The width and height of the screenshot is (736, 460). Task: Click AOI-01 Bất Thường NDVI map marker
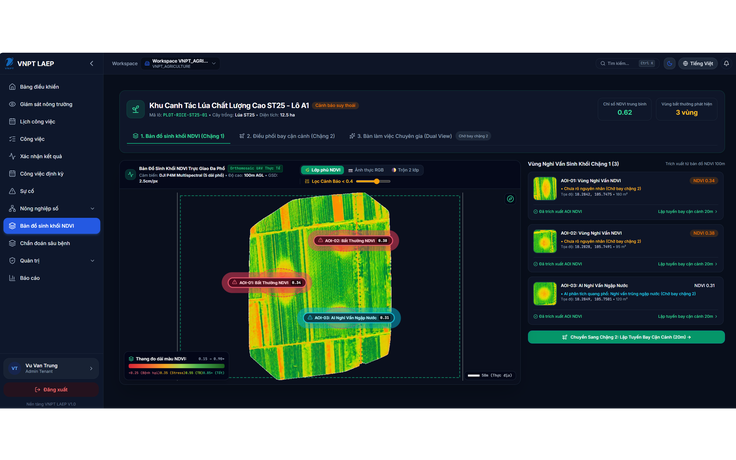pos(267,283)
